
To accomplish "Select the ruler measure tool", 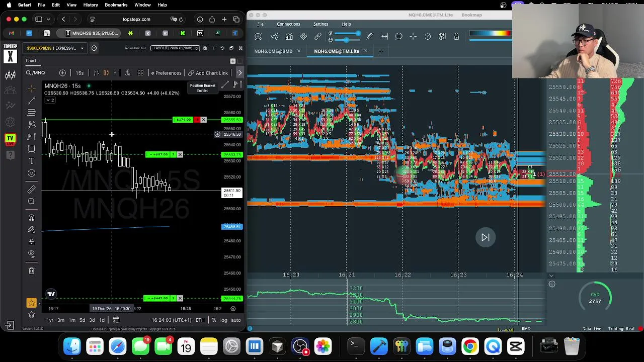I will (31, 189).
